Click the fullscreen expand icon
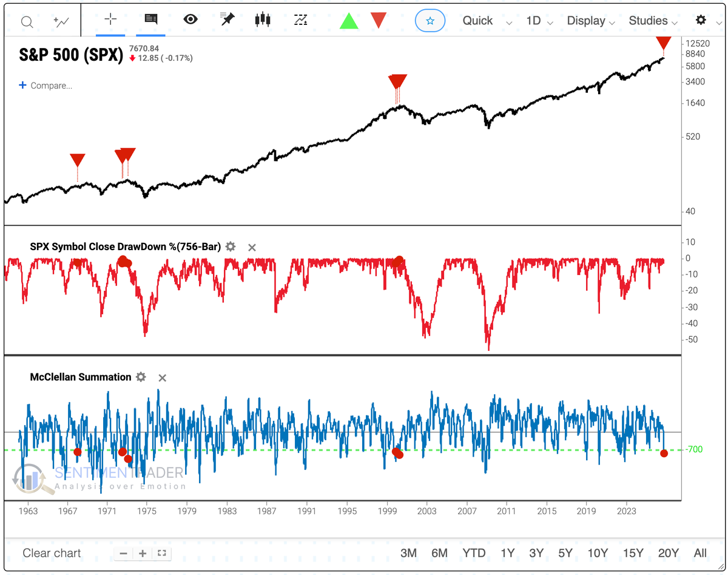Screen dimensions: 728x575 [161, 553]
